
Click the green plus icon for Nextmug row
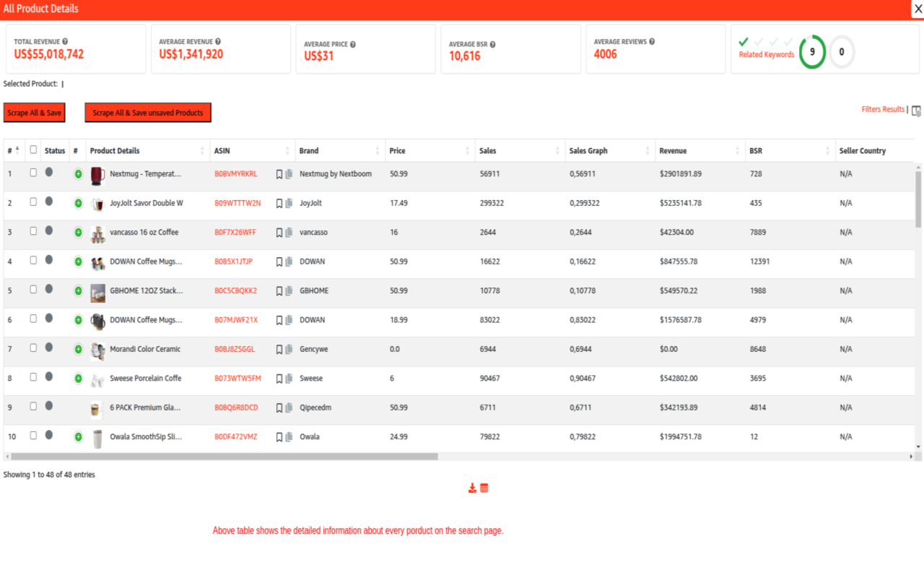(78, 174)
